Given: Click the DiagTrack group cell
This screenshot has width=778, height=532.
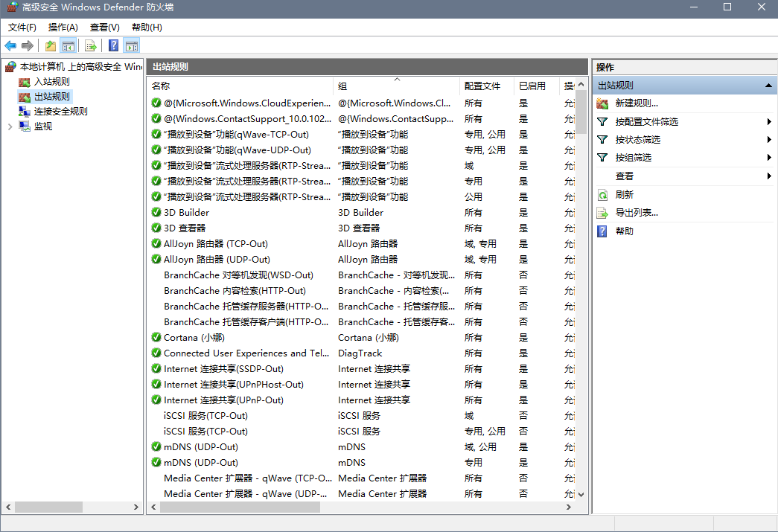Looking at the screenshot, I should 360,353.
